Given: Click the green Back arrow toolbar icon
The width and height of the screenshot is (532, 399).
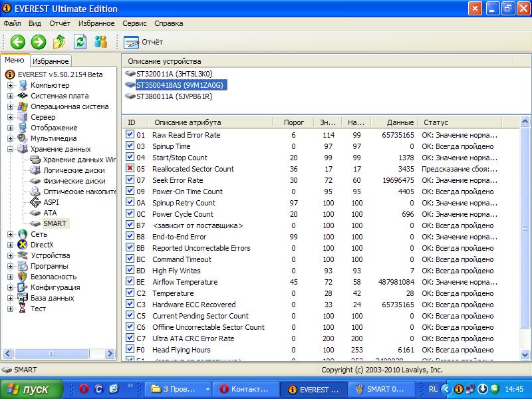Looking at the screenshot, I should [17, 42].
